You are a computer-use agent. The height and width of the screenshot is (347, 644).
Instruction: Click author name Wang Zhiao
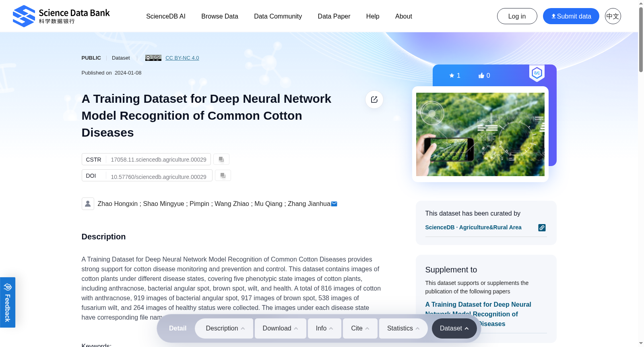coord(232,204)
